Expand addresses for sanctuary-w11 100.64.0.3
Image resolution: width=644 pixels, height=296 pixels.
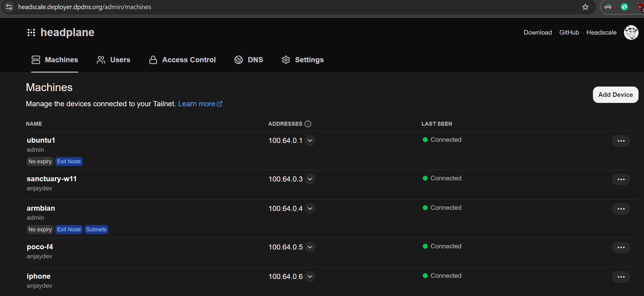310,179
